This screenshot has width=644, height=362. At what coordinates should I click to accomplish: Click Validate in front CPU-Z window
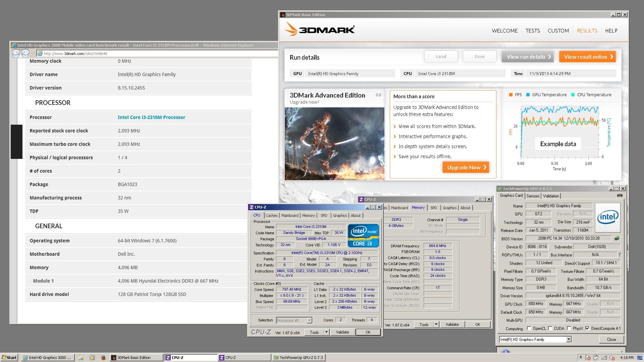click(x=342, y=332)
